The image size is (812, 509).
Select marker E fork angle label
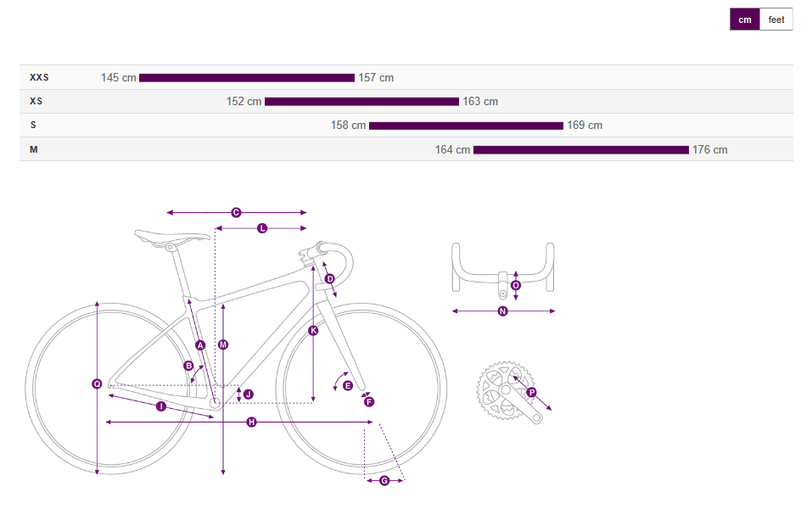click(x=348, y=385)
